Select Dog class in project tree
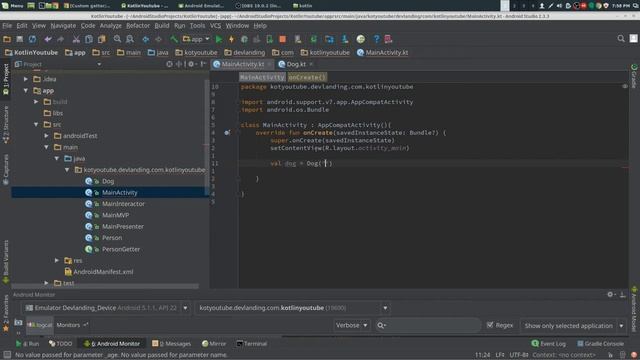 tap(108, 181)
